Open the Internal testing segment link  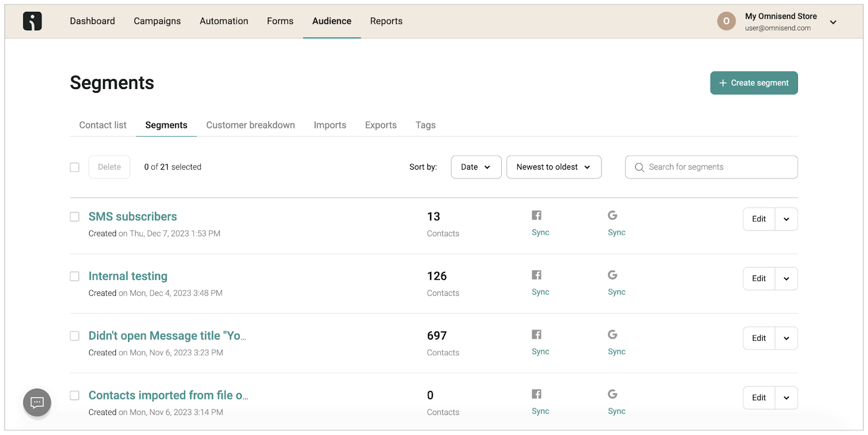click(128, 276)
